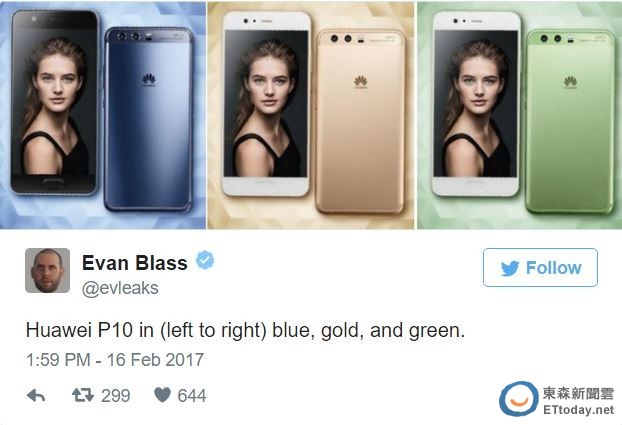Click the ETtoday smiley logo
This screenshot has width=622, height=425.
518,399
